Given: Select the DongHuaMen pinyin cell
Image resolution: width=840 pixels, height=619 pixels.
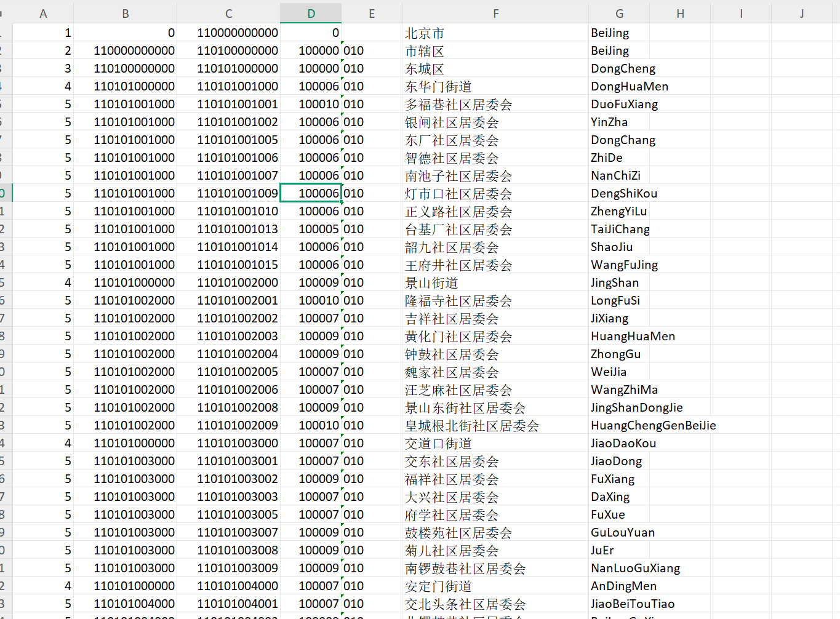Looking at the screenshot, I should (x=619, y=86).
